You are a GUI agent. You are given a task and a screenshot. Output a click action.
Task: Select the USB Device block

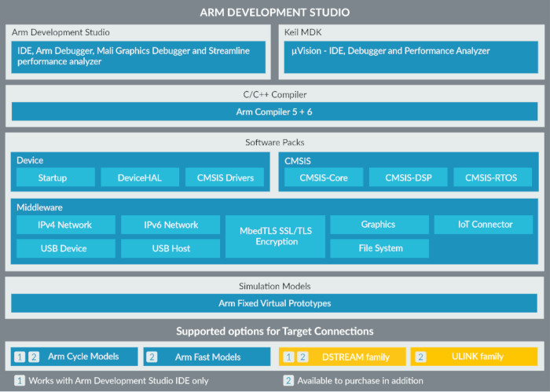coord(66,248)
